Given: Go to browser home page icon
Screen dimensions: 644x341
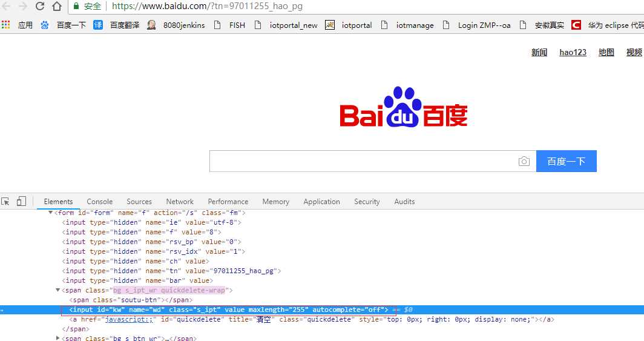Looking at the screenshot, I should [57, 6].
